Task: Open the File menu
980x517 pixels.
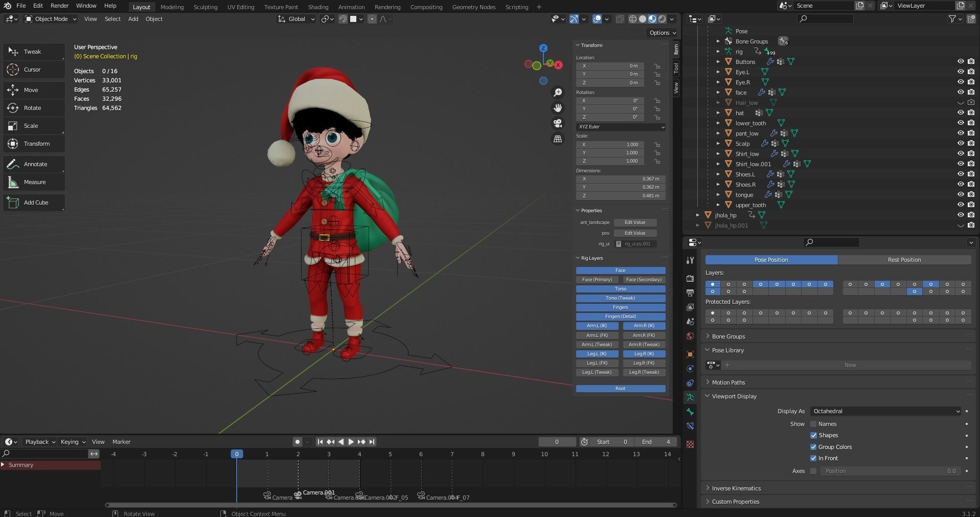Action: point(21,6)
